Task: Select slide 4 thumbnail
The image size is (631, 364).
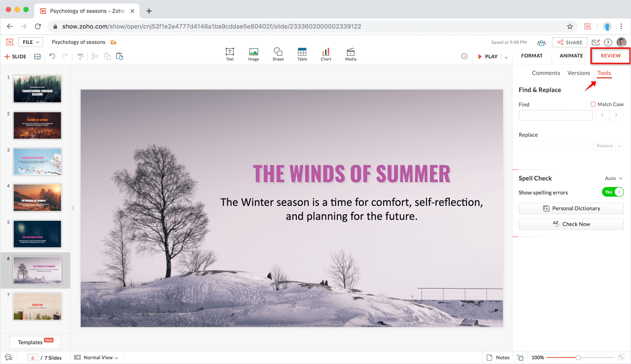Action: click(x=37, y=198)
